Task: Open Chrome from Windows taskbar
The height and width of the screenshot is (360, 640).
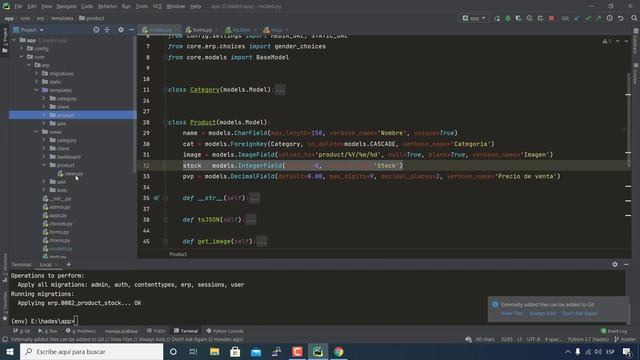Action: click(x=339, y=351)
